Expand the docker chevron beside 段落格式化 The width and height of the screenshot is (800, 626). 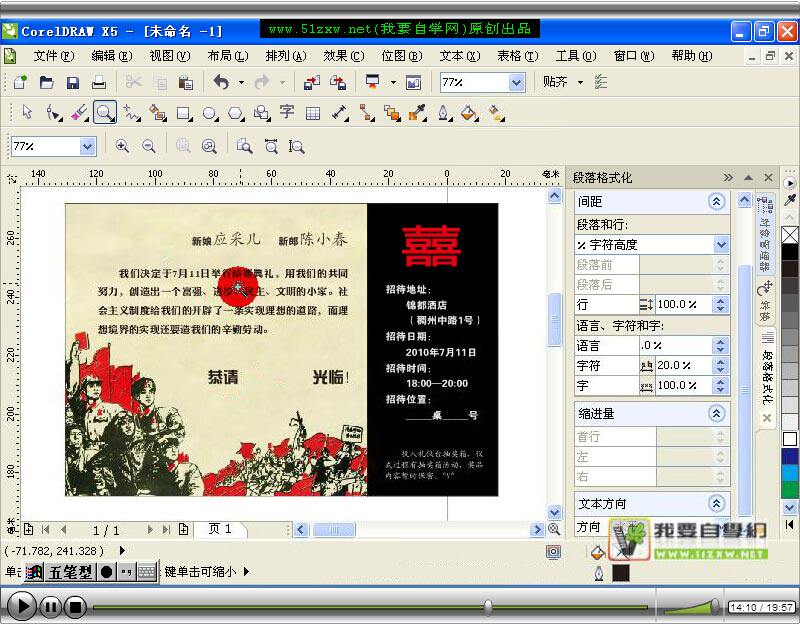[x=728, y=178]
